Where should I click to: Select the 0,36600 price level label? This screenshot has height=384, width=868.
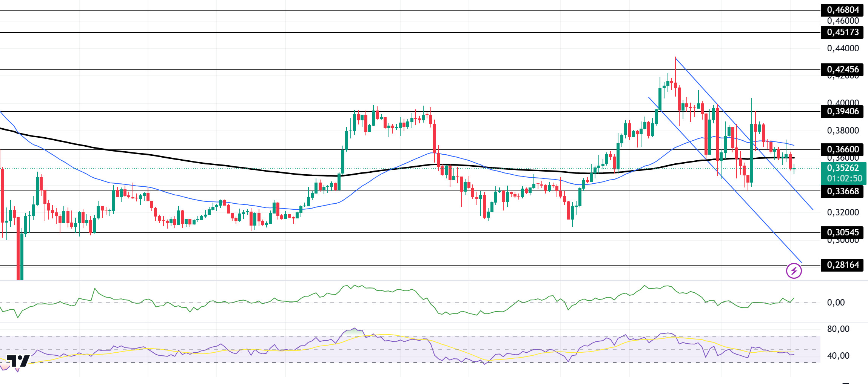pyautogui.click(x=842, y=149)
